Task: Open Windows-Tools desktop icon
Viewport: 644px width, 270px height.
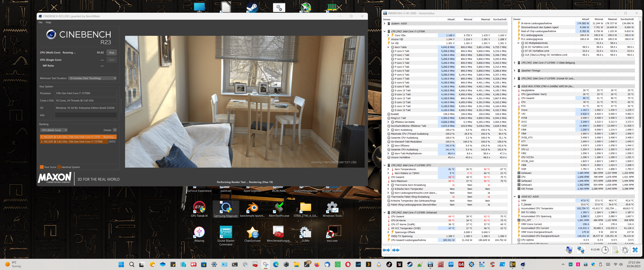Action: pos(332,209)
